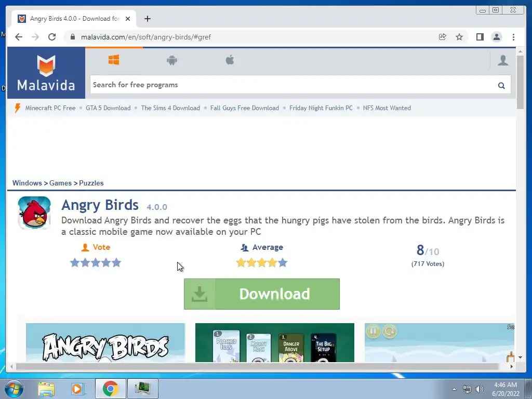Close the Angry Birds tab
Image resolution: width=532 pixels, height=399 pixels.
tap(128, 19)
